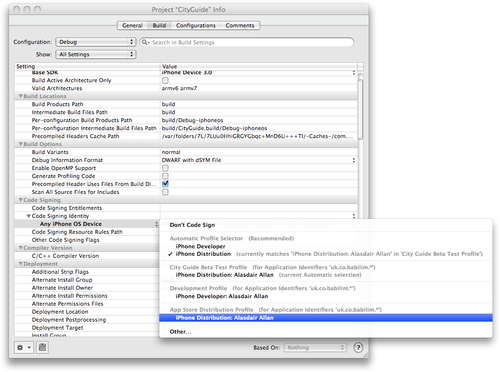Select Deployment Target row
The width and height of the screenshot is (500, 372).
click(x=87, y=328)
